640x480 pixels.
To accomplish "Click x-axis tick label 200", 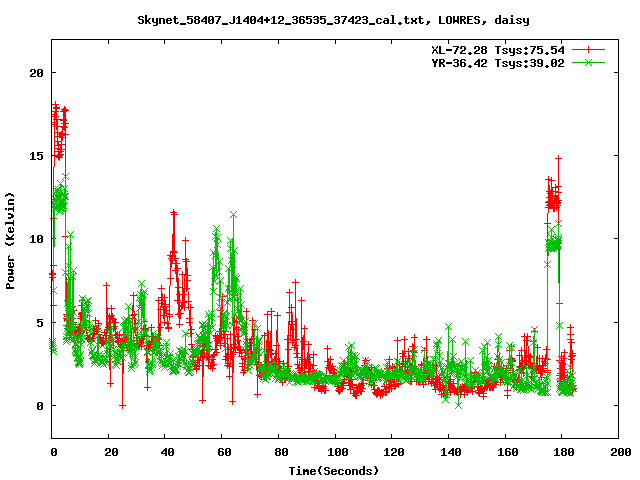I will point(620,452).
